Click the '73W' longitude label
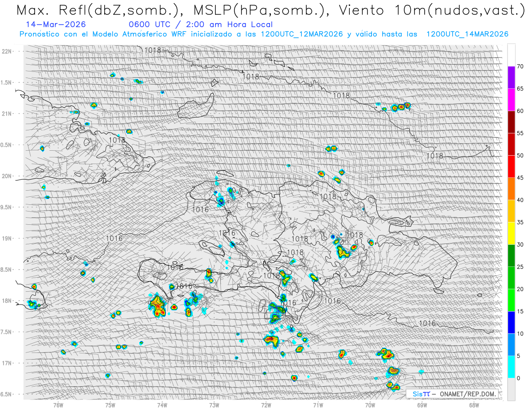Screen dimensions: 532x411 (x=214, y=405)
